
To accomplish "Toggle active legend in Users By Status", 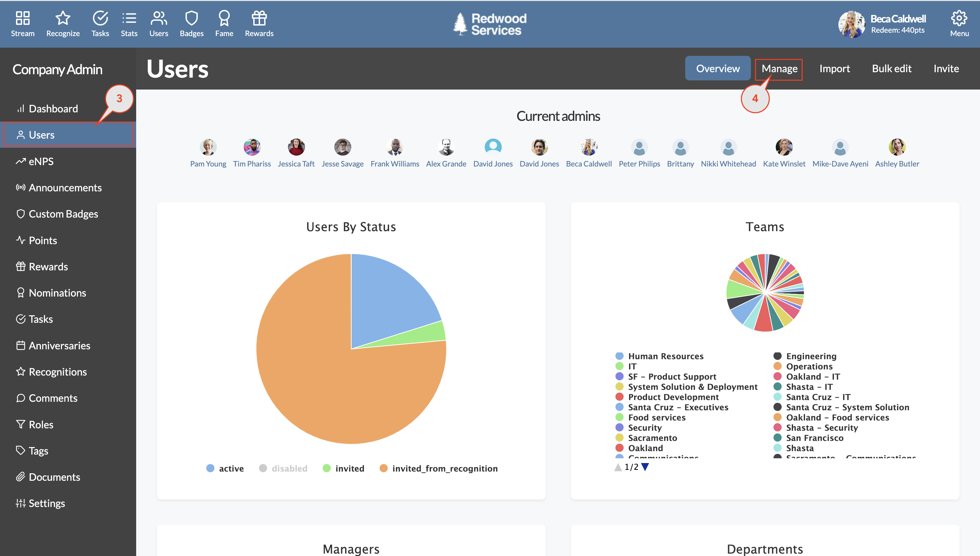I will 225,468.
